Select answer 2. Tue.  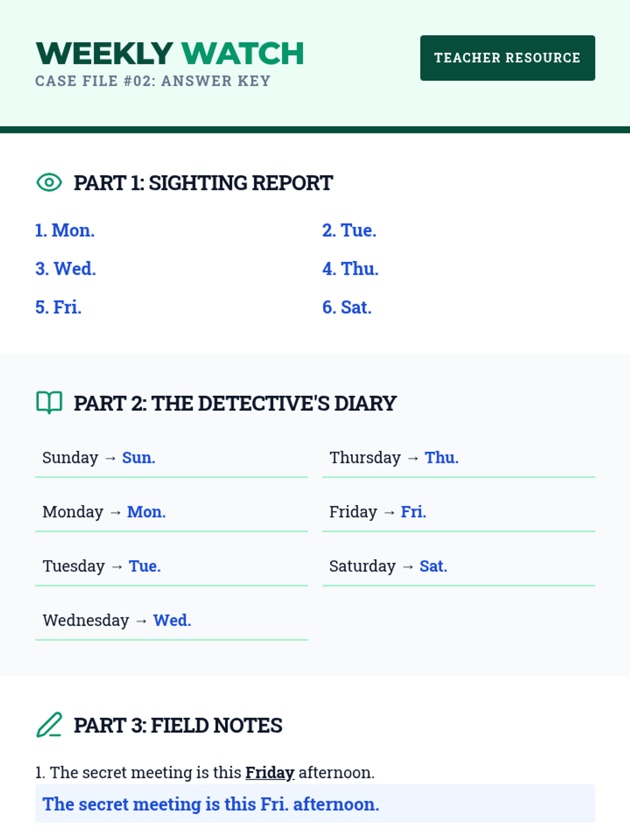(349, 230)
